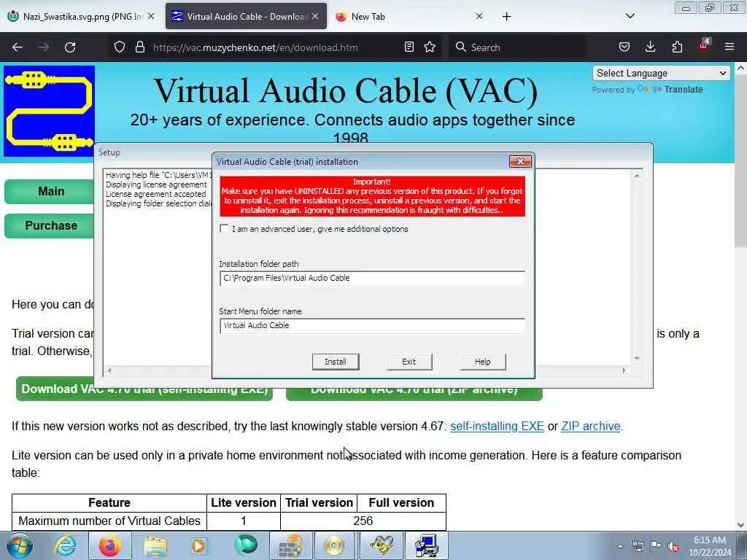Screen dimensions: 747x560
Task: Click the Exit button in the installer
Action: click(409, 362)
